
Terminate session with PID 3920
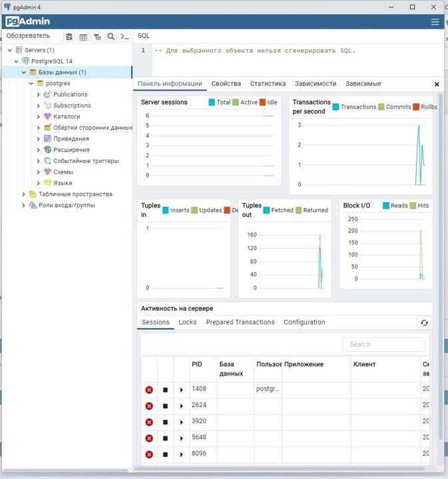point(149,422)
